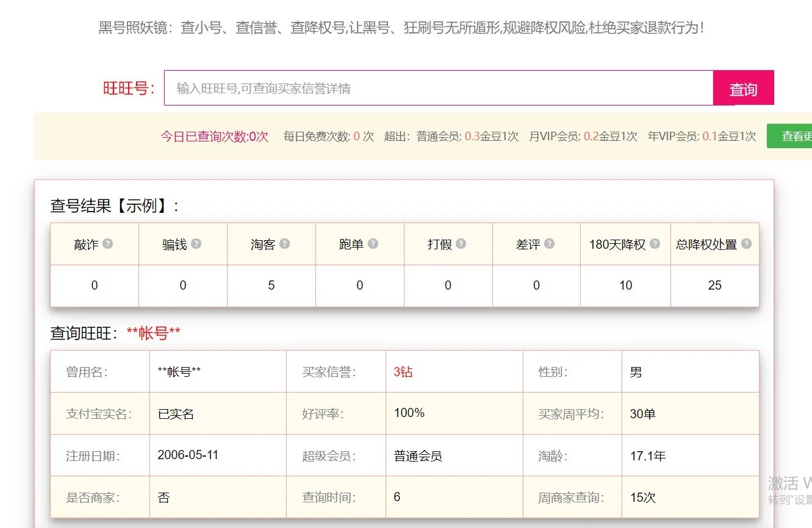
Task: Click the 支付宝实名 label cell
Action: pos(99,414)
